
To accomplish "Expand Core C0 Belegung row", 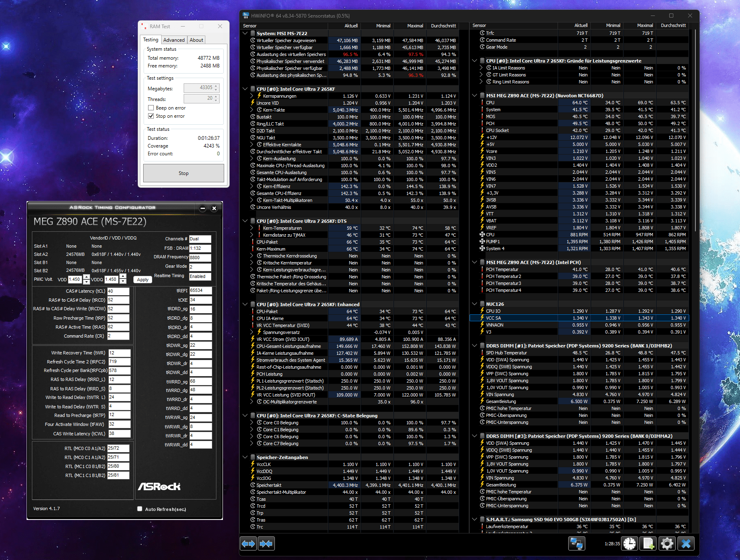I will [x=252, y=423].
